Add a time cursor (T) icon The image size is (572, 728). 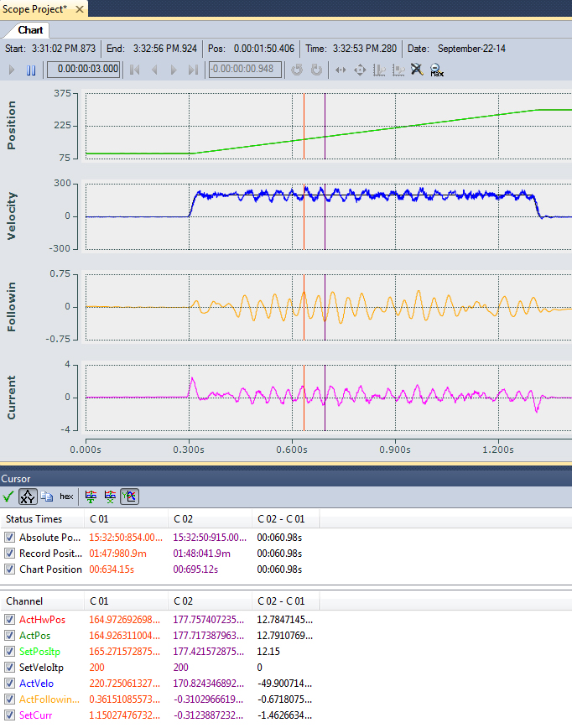tap(91, 497)
